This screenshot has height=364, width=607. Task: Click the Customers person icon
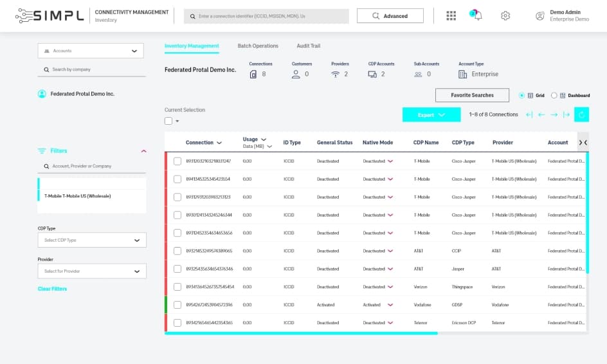[x=296, y=75]
